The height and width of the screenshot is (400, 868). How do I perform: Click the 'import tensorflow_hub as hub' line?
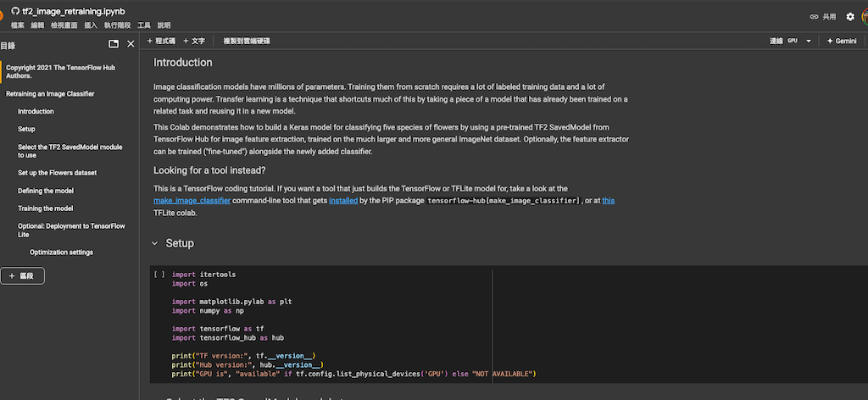(x=227, y=337)
